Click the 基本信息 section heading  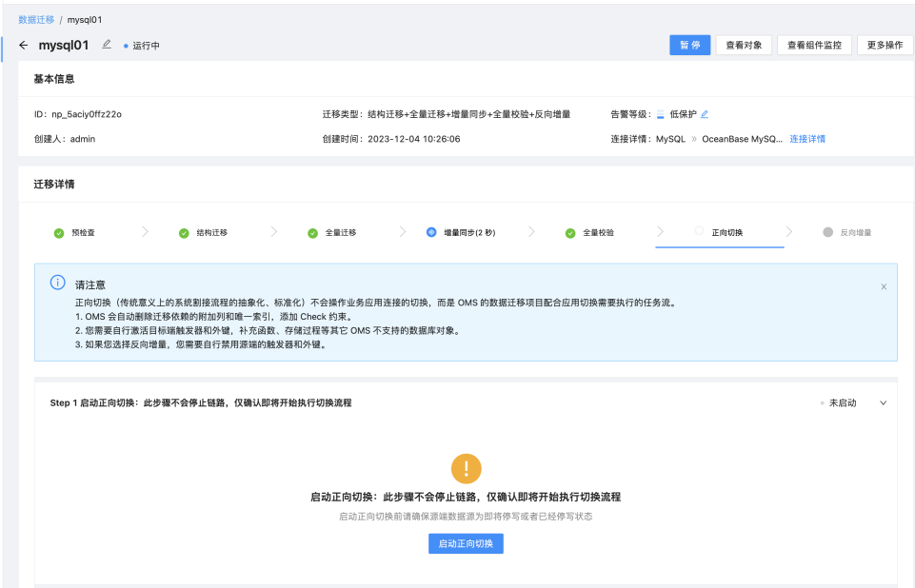pos(54,79)
